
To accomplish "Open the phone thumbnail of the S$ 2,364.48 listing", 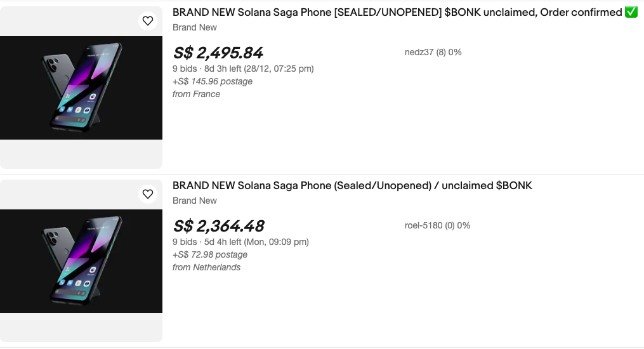I will [x=81, y=261].
